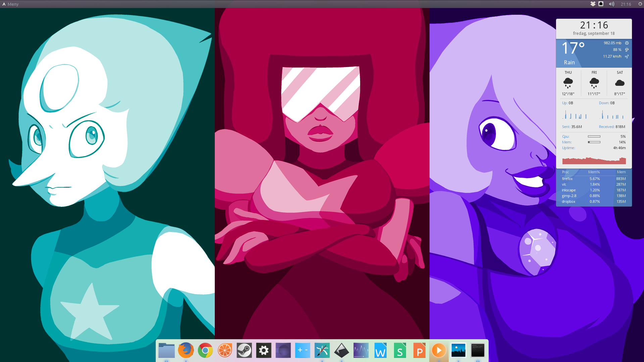This screenshot has width=644, height=362.
Task: Click the 'Rain' weather condition label
Action: tap(569, 62)
